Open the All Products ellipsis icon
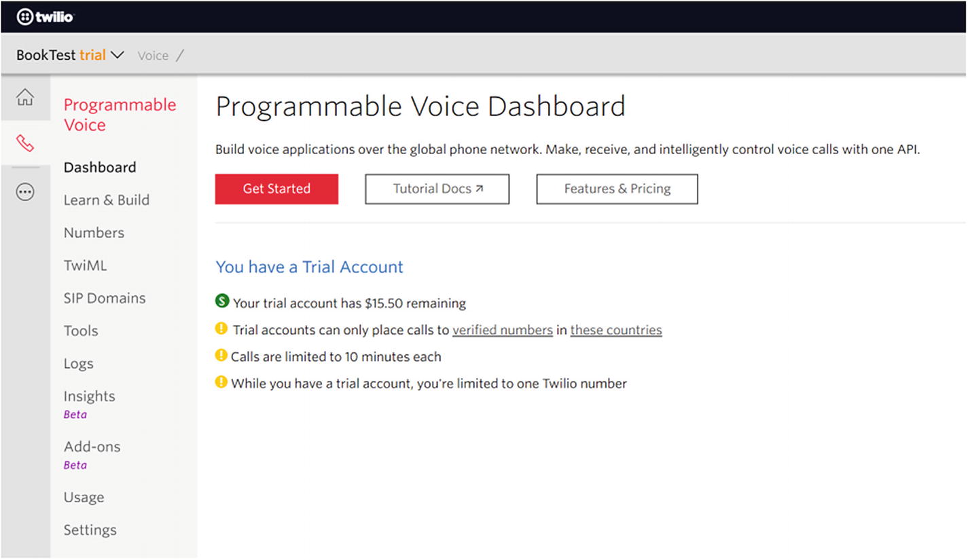968x560 pixels. [25, 193]
